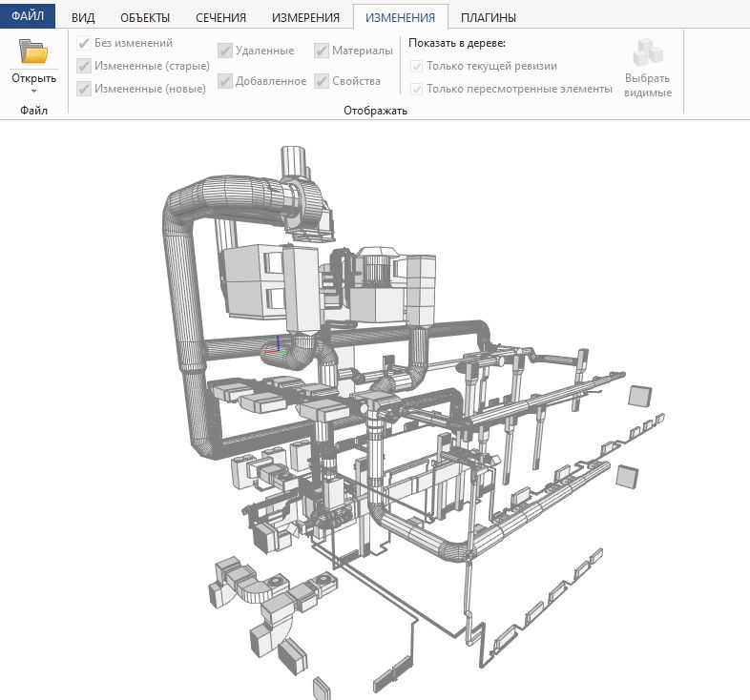Toggle Только пересмотренные элементы checkbox

click(x=417, y=89)
